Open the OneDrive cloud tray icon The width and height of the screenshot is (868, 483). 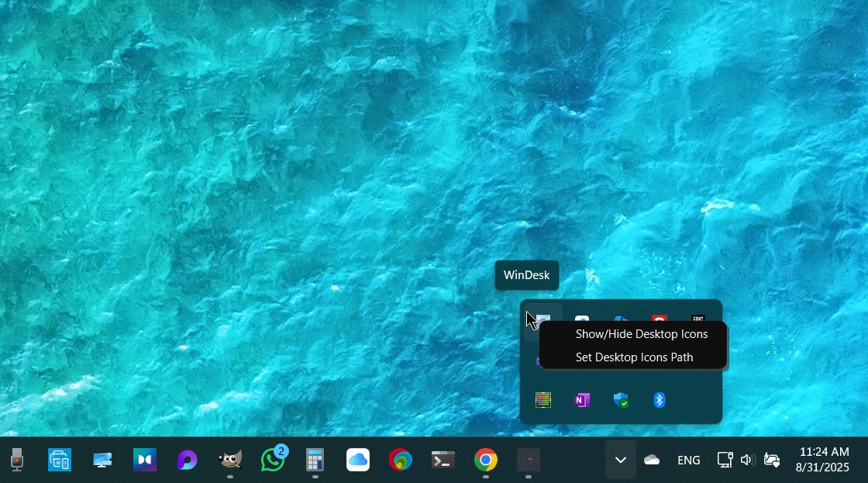tap(652, 460)
